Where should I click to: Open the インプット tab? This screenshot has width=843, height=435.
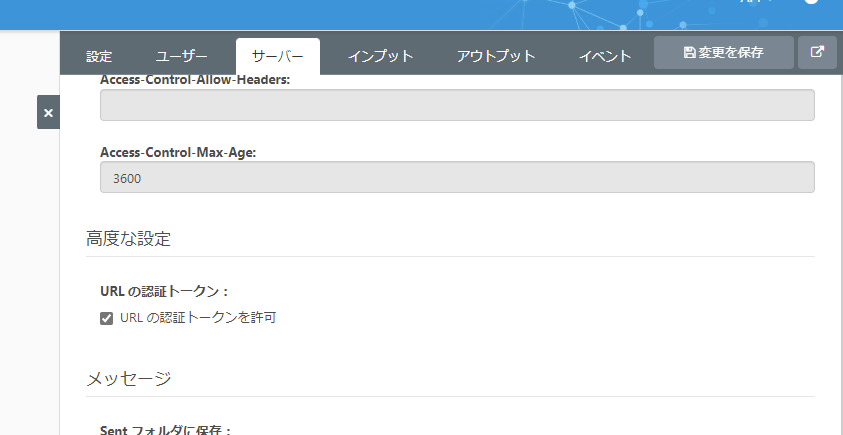click(x=380, y=56)
